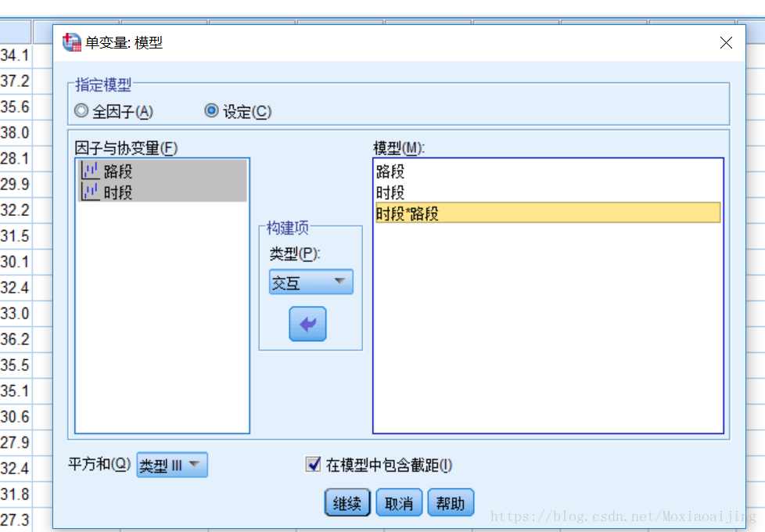
Task: Select the 设定(C) radio button
Action: 211,111
